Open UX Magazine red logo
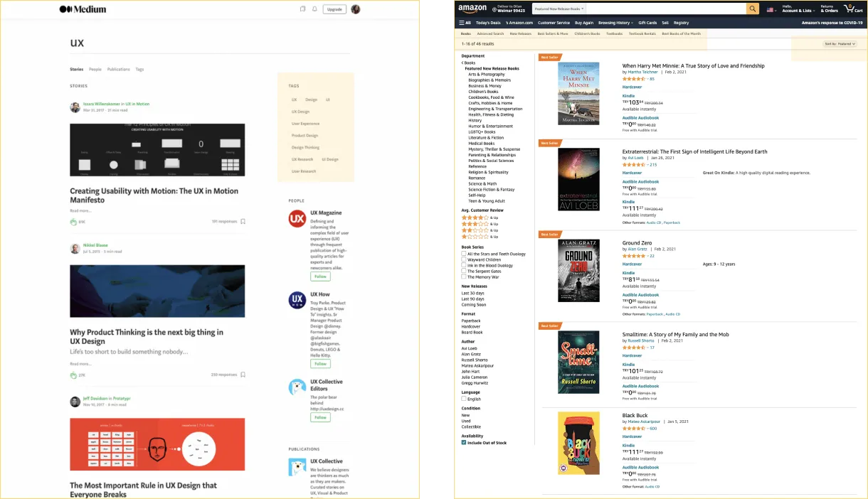 [x=297, y=218]
